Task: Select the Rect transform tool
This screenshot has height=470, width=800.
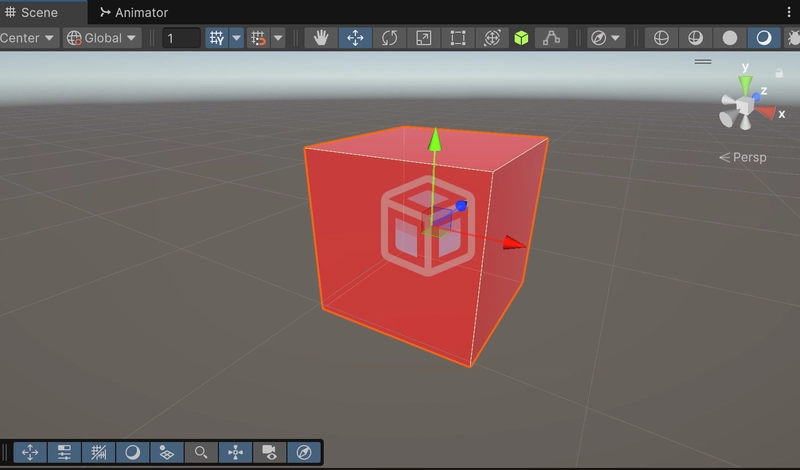Action: click(x=458, y=38)
